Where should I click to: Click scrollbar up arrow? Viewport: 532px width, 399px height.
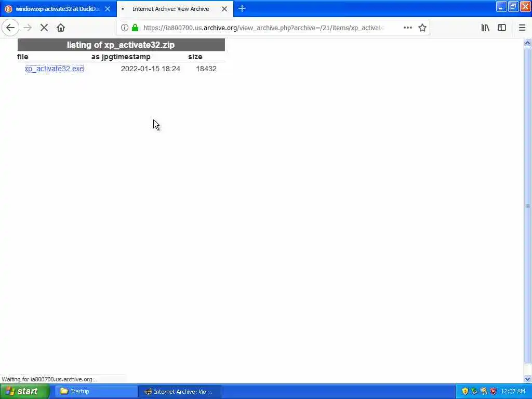tap(527, 43)
